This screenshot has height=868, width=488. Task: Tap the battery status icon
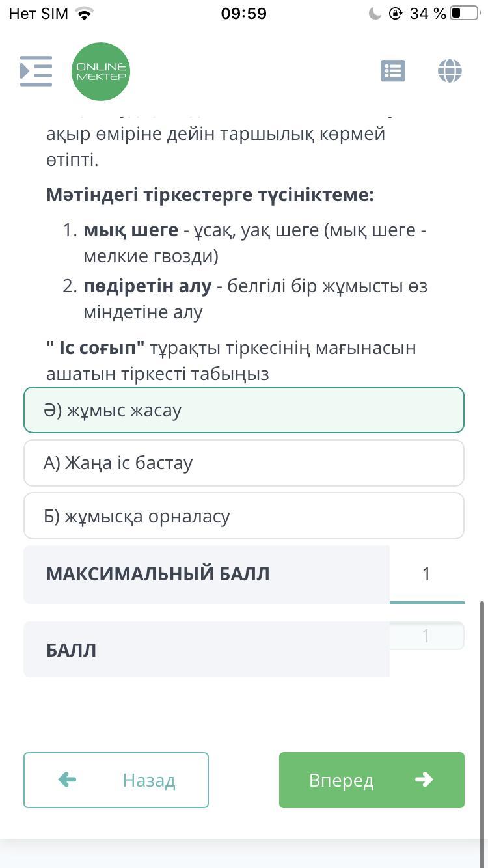pos(464,14)
